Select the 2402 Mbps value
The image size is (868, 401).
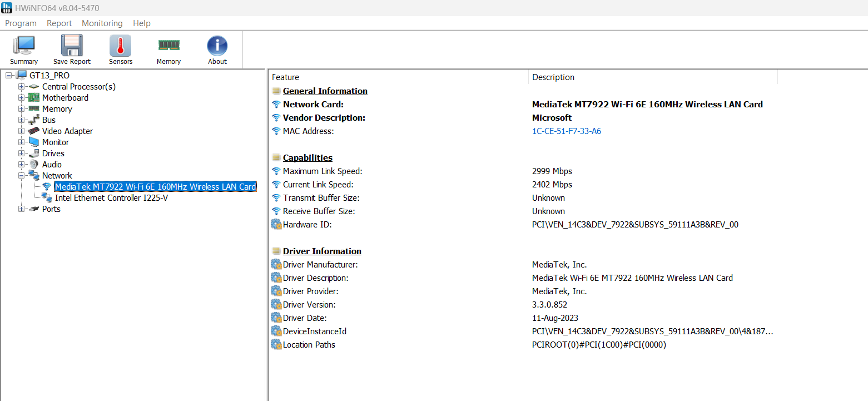(x=552, y=185)
